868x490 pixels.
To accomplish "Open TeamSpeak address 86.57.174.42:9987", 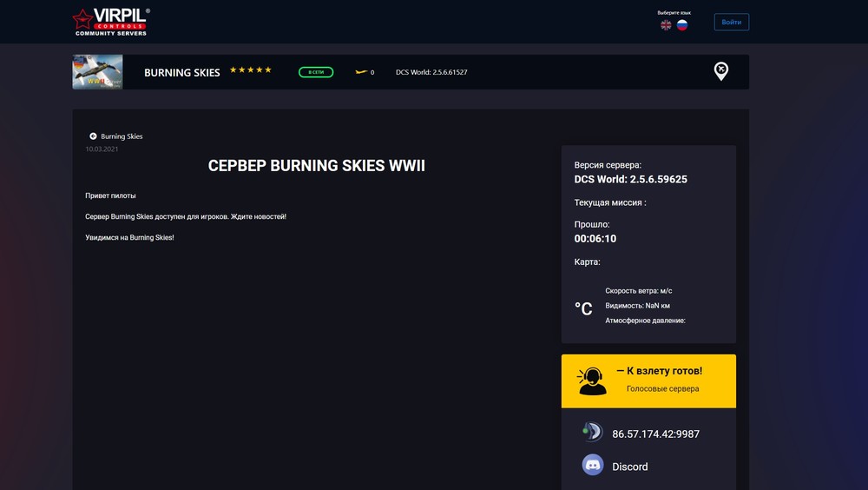I will point(655,434).
